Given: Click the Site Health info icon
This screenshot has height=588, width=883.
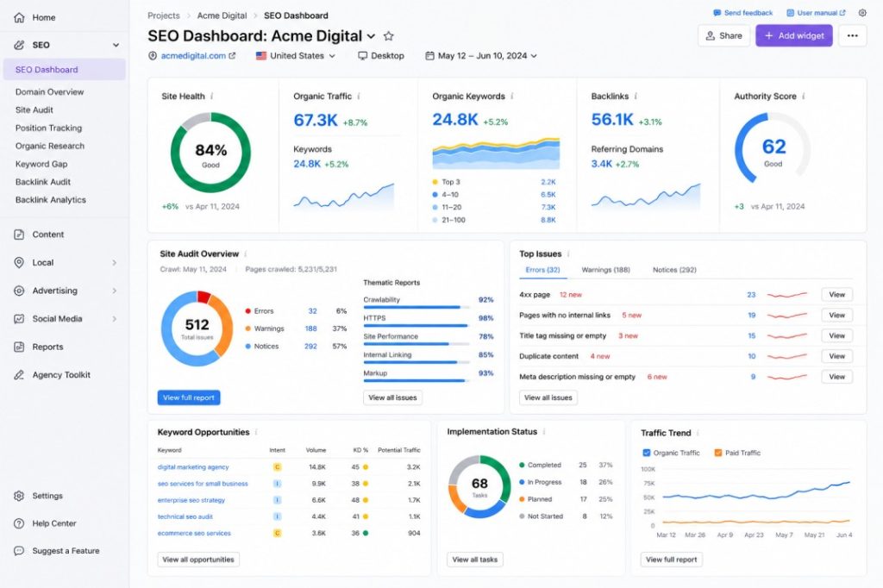Looking at the screenshot, I should coord(212,97).
